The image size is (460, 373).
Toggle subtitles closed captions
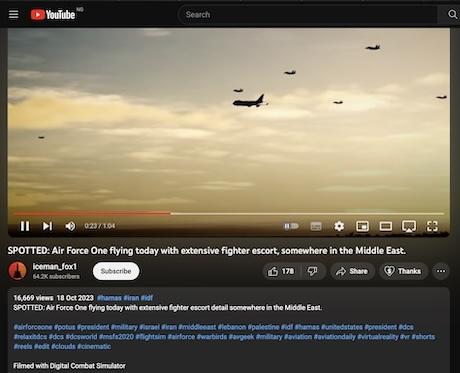[x=316, y=226]
